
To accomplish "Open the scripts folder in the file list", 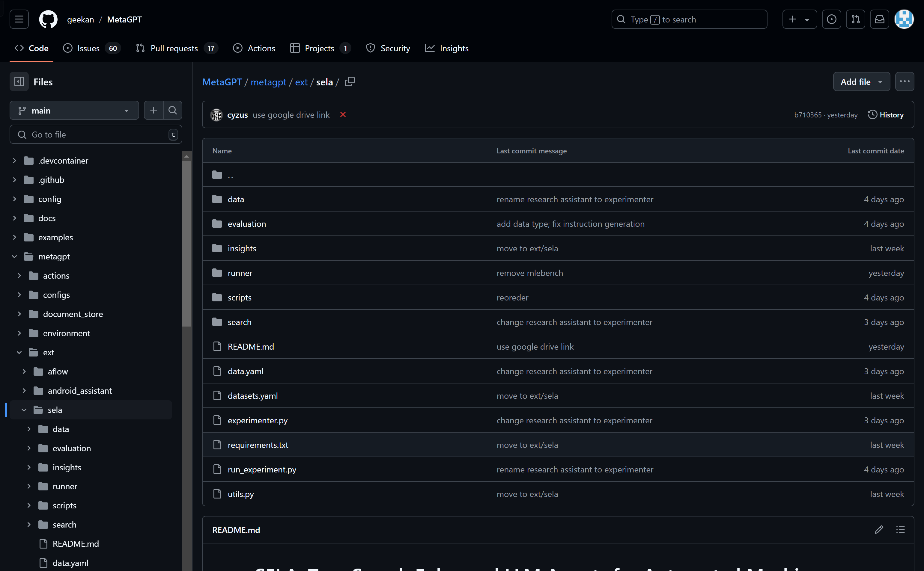I will [240, 297].
